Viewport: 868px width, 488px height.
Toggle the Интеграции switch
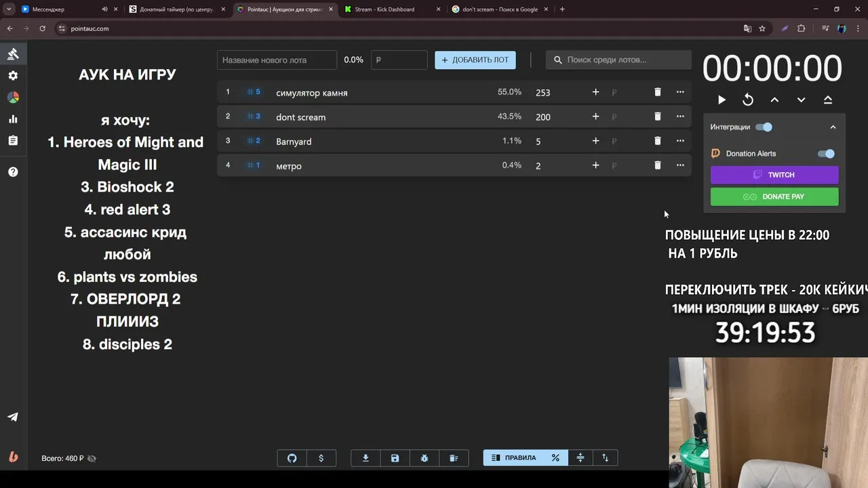tap(764, 127)
